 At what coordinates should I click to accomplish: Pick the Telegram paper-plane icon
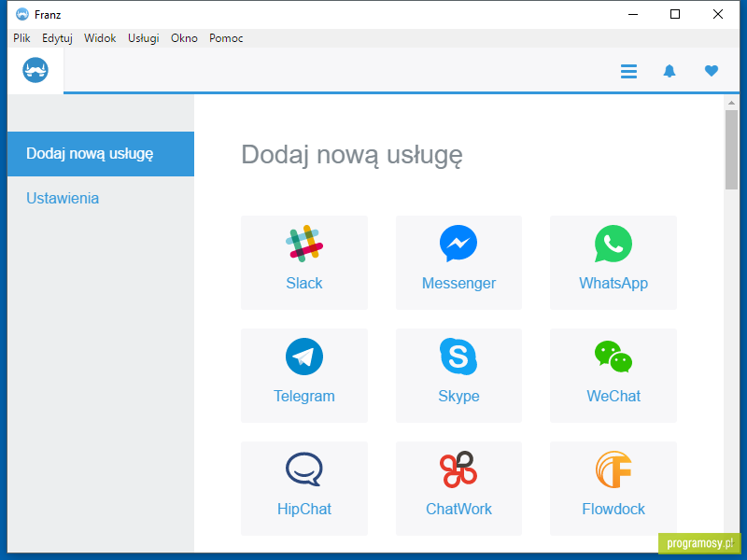click(304, 357)
